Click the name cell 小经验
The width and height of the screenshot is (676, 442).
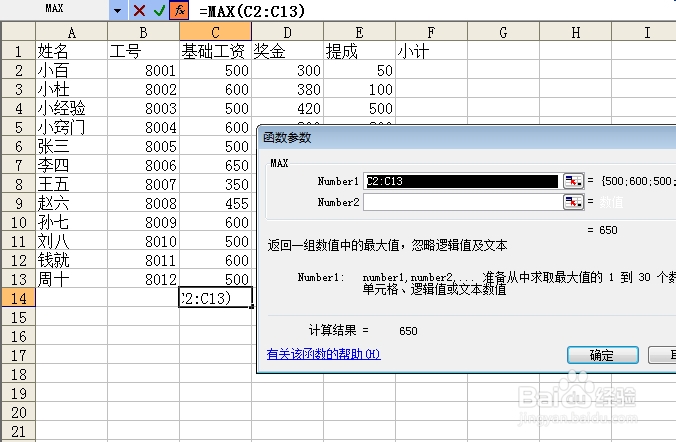72,108
